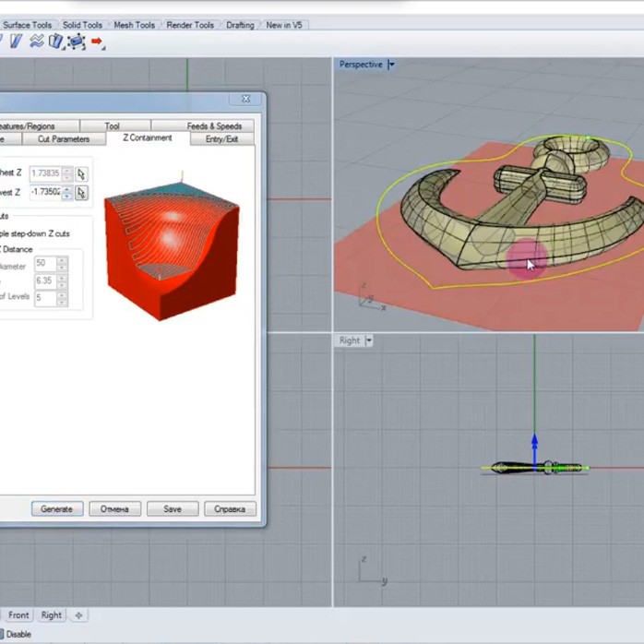Open the Solid Tools toolbar tab
The image size is (644, 644).
point(82,25)
